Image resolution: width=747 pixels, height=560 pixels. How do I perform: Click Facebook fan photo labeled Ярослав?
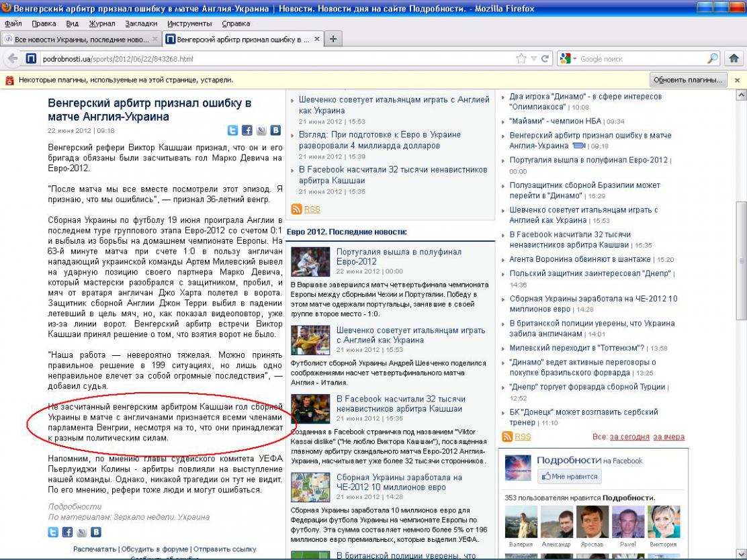click(592, 522)
